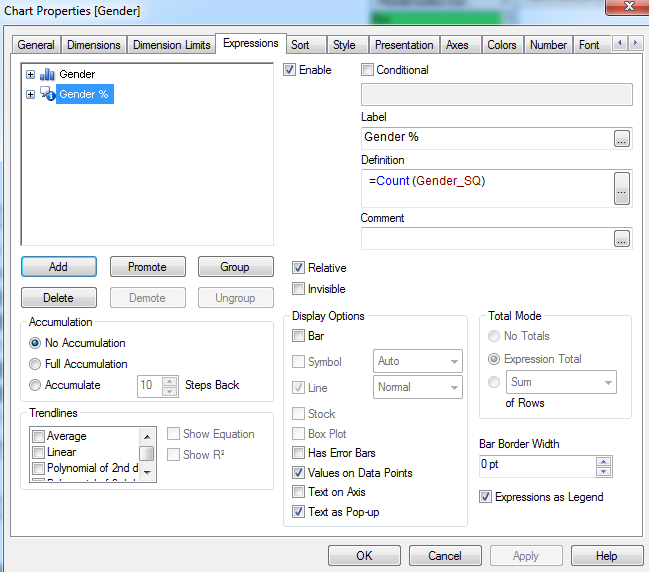Image resolution: width=649 pixels, height=572 pixels.
Task: Click the Delete expression button
Action: pyautogui.click(x=59, y=298)
